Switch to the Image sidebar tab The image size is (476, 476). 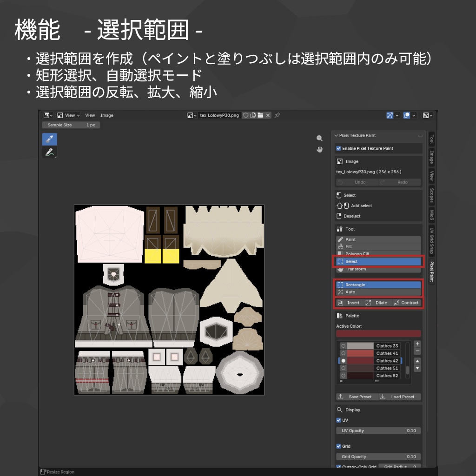(x=431, y=157)
